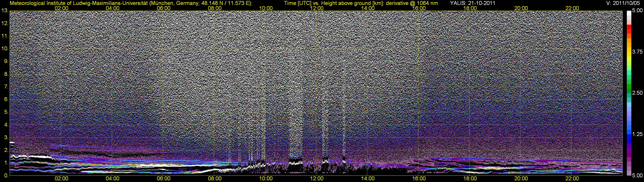644x182 pixels.
Task: Click the 06:00 label on the lower time axis
Action: coord(164,179)
